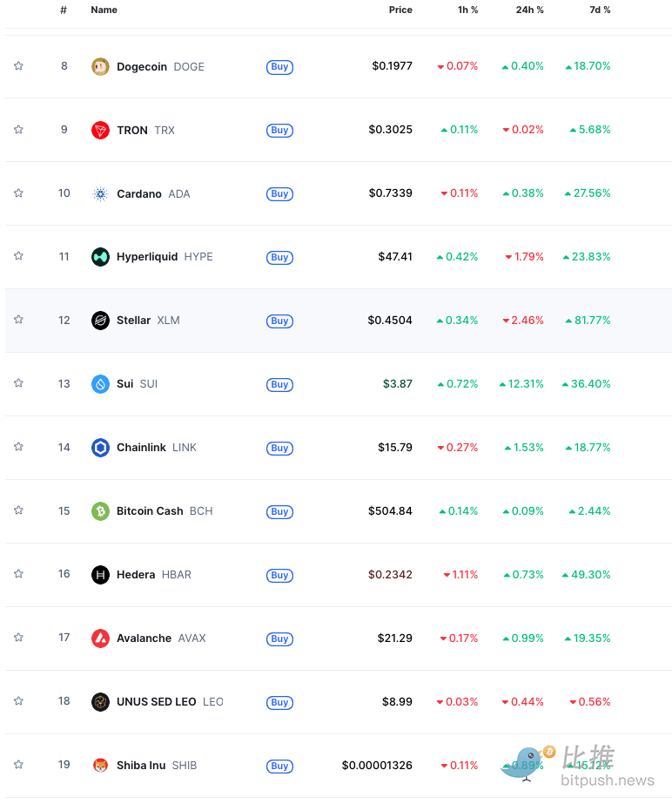The width and height of the screenshot is (672, 804).
Task: Toggle watchlist star for Hedera
Action: pyautogui.click(x=18, y=574)
